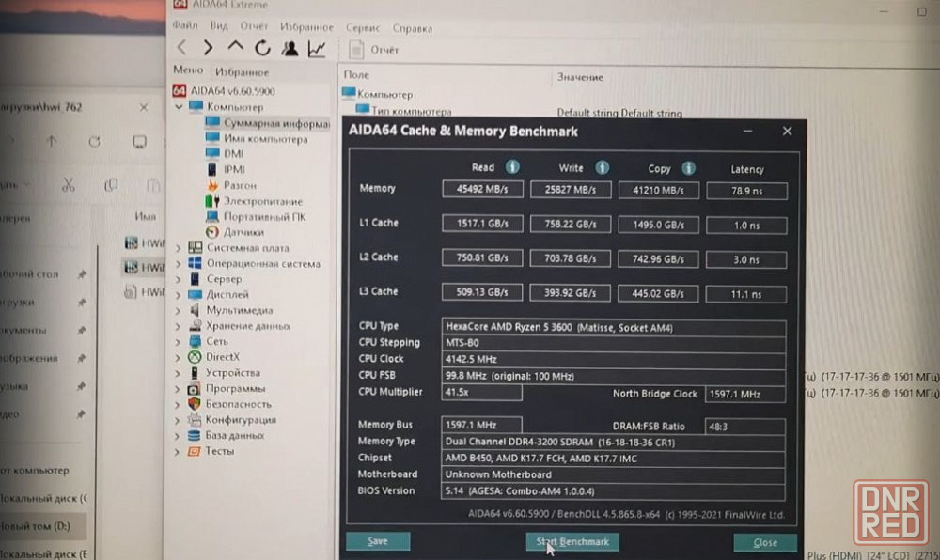Switch to the Избранное tab in sidebar
This screenshot has width=940, height=560.
point(242,71)
